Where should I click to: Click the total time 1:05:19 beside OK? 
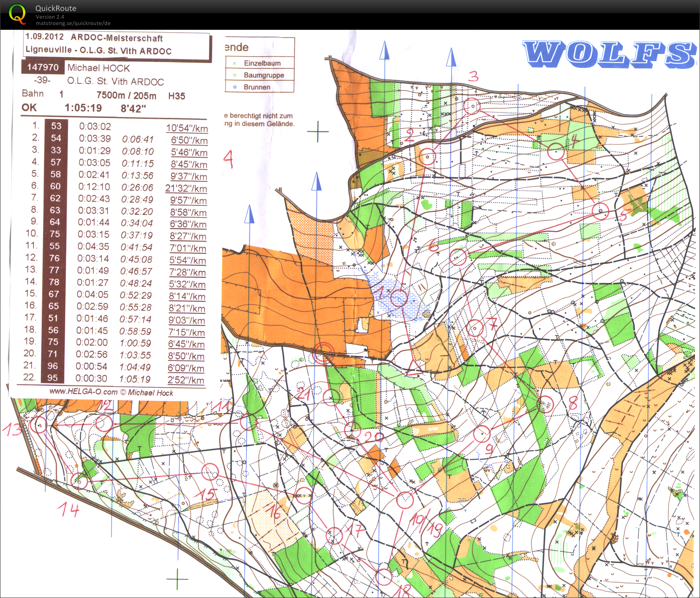tap(83, 108)
